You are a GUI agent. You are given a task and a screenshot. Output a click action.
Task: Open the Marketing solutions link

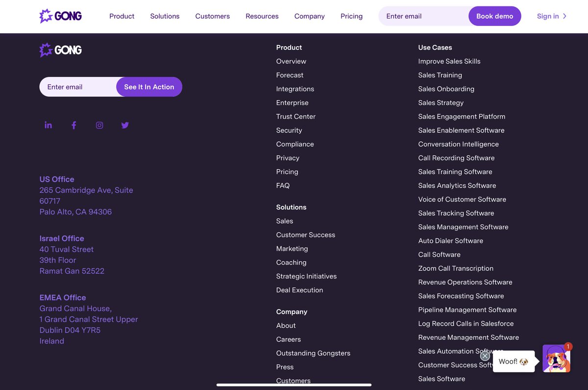[x=292, y=249]
